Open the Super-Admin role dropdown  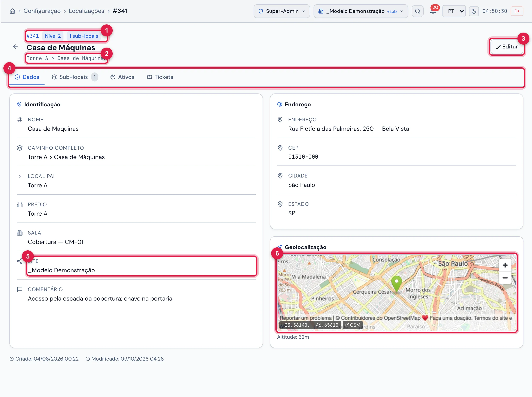coord(282,11)
